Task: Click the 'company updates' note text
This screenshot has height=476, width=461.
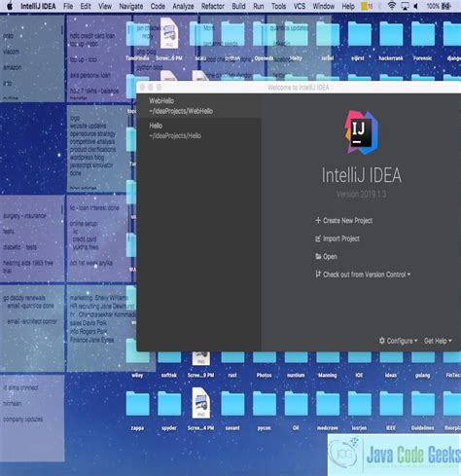Action: [22, 420]
